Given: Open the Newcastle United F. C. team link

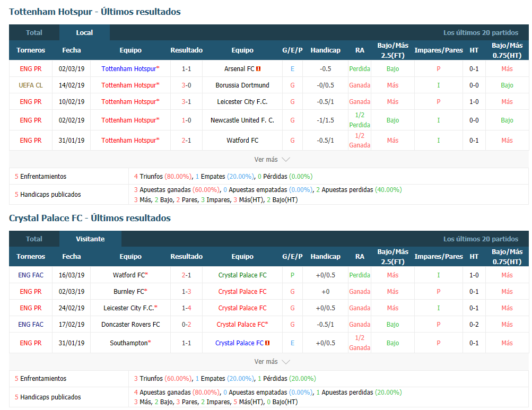Looking at the screenshot, I should (242, 120).
